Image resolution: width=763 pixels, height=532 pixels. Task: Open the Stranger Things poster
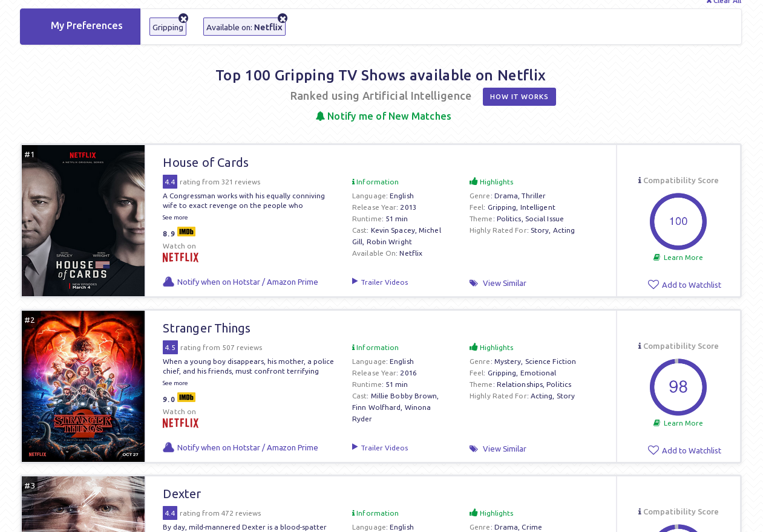click(84, 386)
